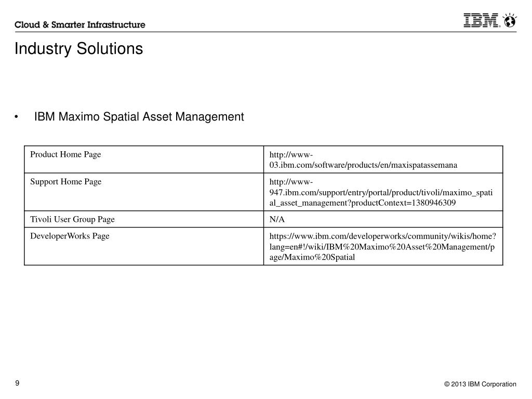The width and height of the screenshot is (532, 399).
Task: Select the 'Support Home Page' cell text
Action: tap(66, 182)
